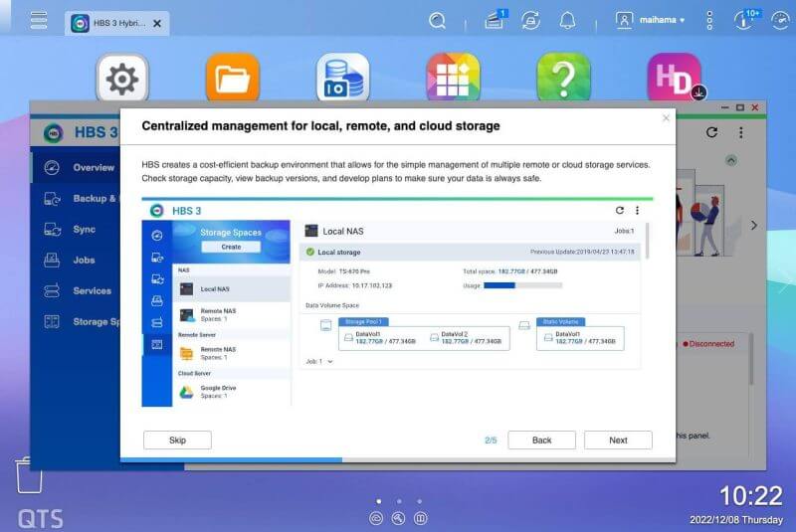796x532 pixels.
Task: Select Backup & Restore in HBS sidebar
Action: [77, 198]
